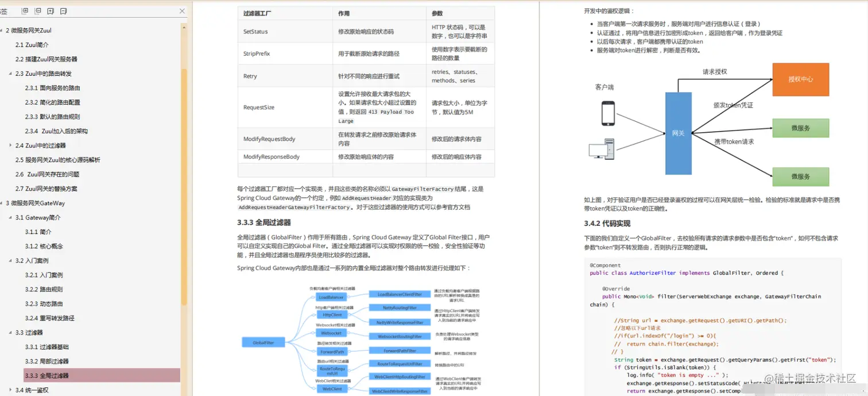
Task: Click the 'ForwardPath' mind-map node
Action: (332, 352)
